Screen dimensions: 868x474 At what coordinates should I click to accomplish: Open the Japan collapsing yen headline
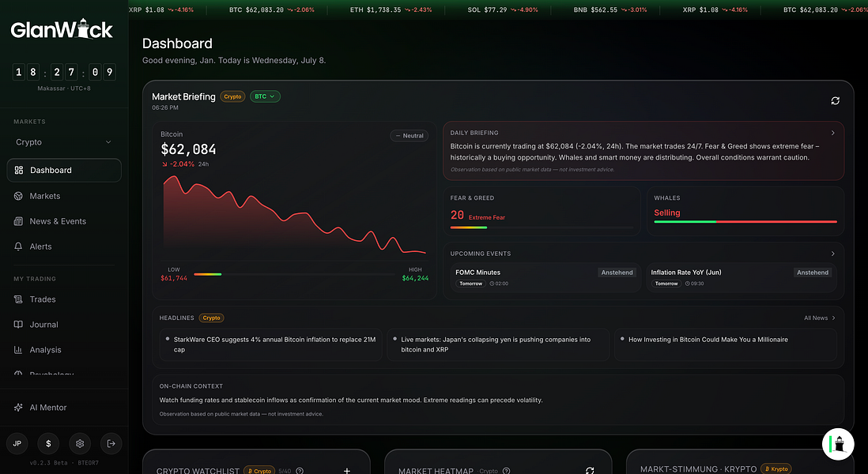(x=498, y=344)
